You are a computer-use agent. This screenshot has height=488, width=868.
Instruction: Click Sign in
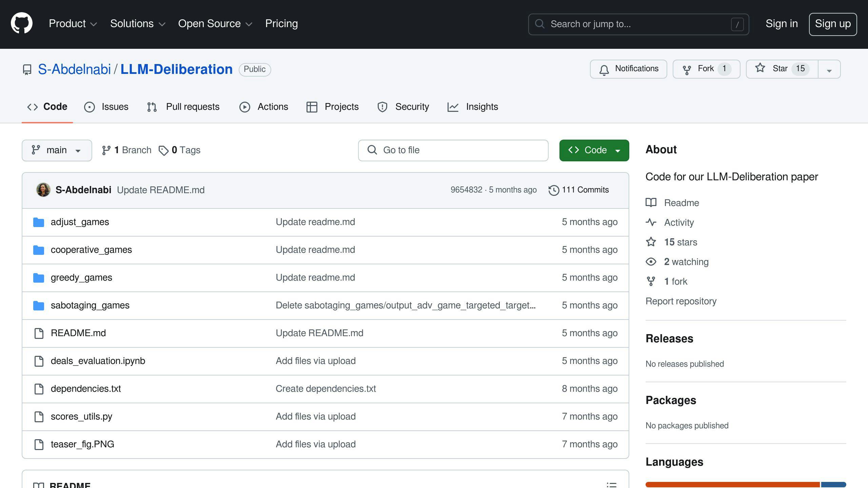click(x=782, y=24)
